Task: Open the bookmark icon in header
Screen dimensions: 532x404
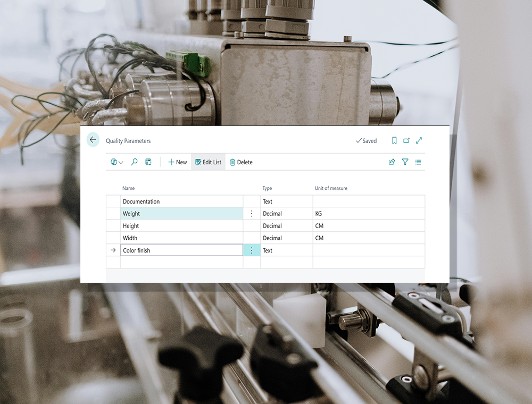Action: click(x=394, y=141)
